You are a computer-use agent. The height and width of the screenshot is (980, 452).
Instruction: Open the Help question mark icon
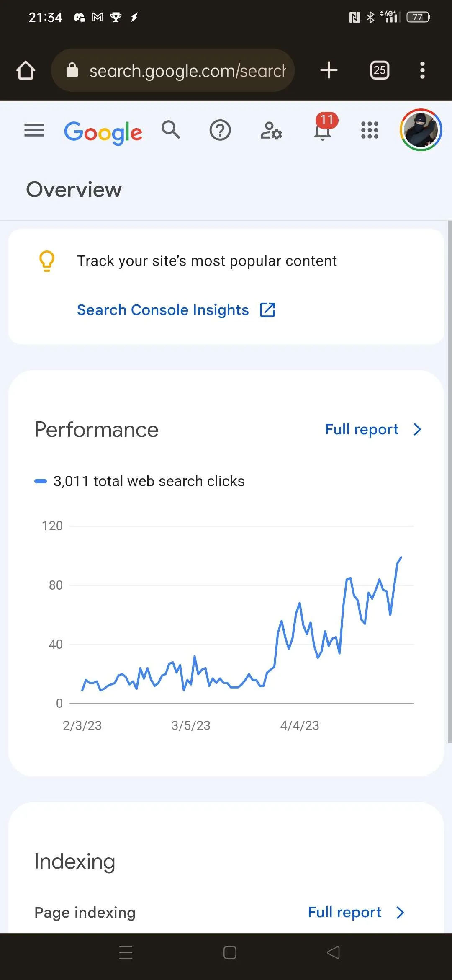tap(220, 130)
